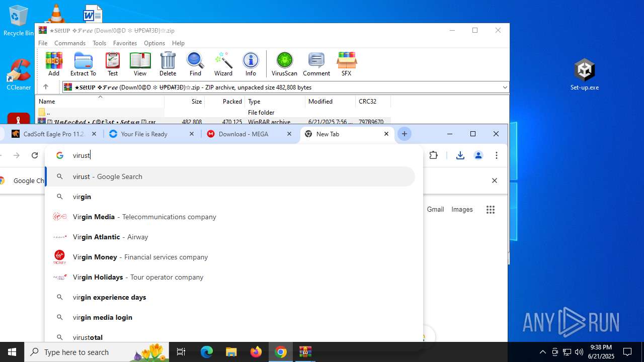The height and width of the screenshot is (362, 644).
Task: Dismiss the Google Chrome infobar
Action: pos(494,180)
